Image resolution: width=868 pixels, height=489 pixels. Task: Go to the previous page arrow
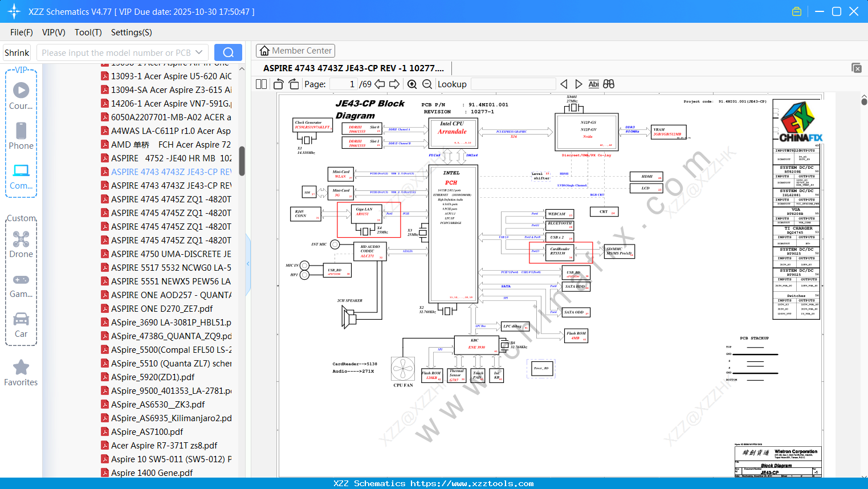point(380,84)
